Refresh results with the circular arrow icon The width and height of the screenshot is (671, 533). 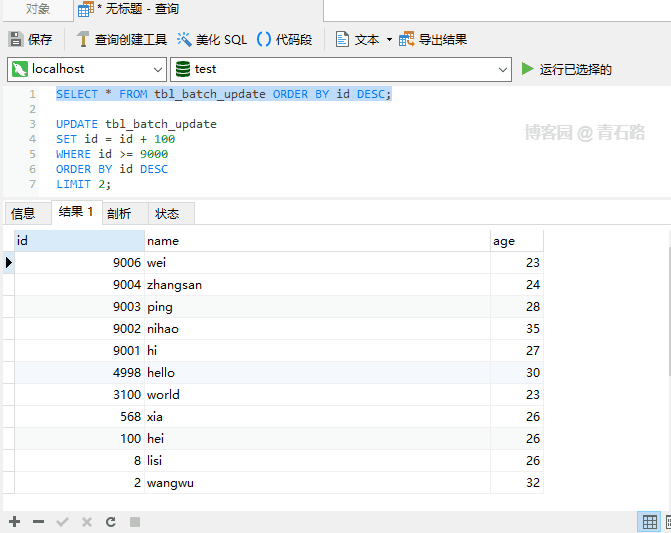pyautogui.click(x=110, y=522)
